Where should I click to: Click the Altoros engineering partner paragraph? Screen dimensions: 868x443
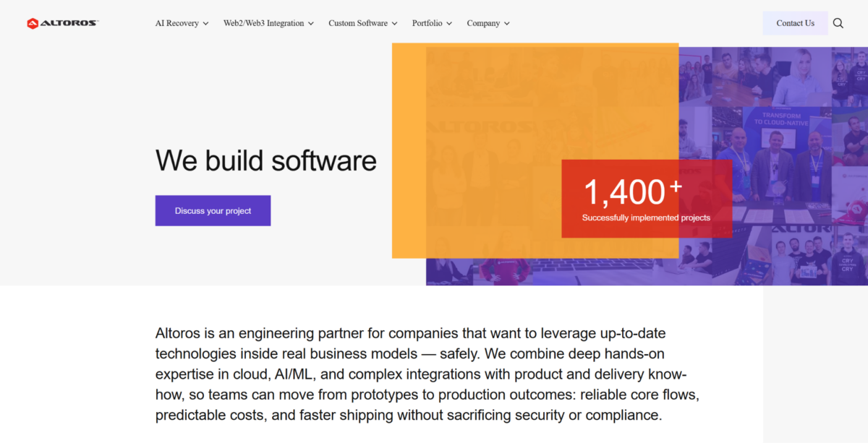click(x=427, y=374)
